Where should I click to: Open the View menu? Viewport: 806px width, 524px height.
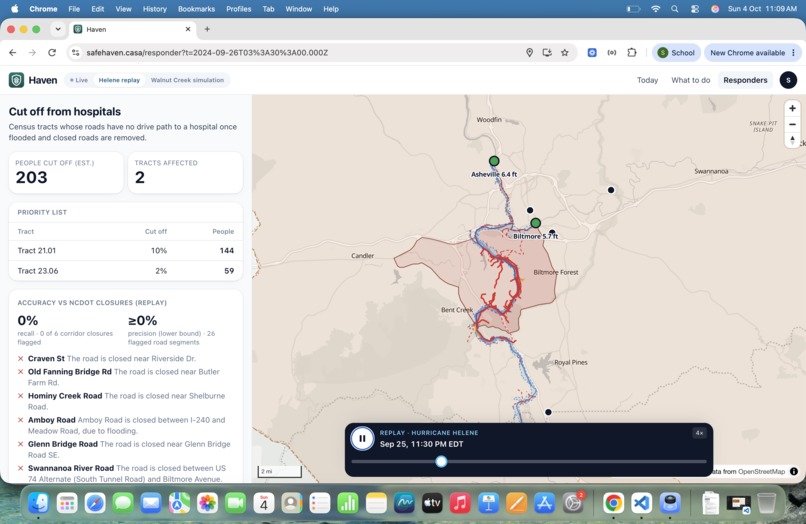[123, 9]
